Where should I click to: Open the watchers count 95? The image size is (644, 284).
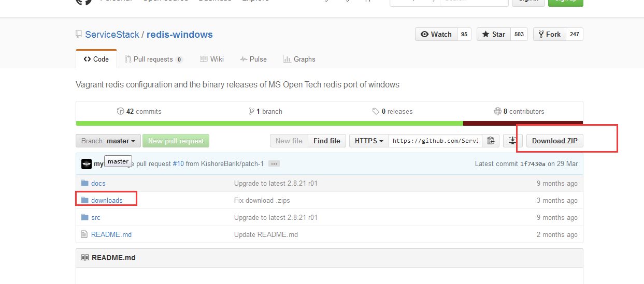[x=464, y=34]
